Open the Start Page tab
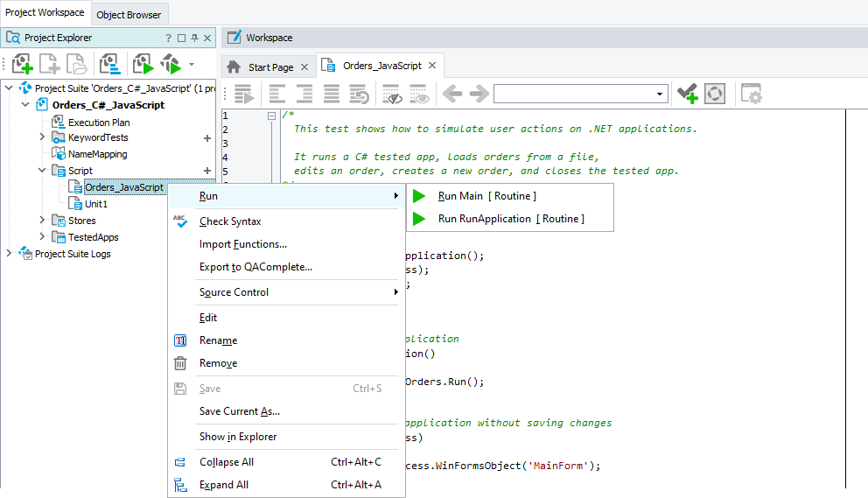 pos(270,67)
